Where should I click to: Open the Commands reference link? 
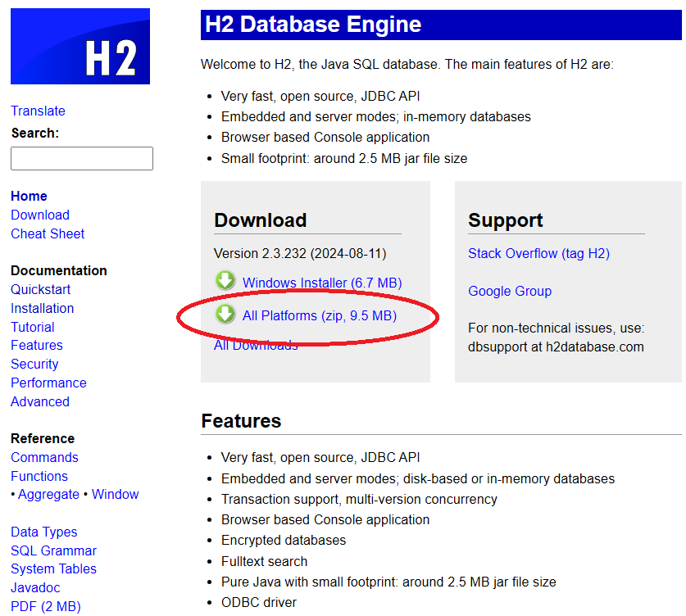44,457
